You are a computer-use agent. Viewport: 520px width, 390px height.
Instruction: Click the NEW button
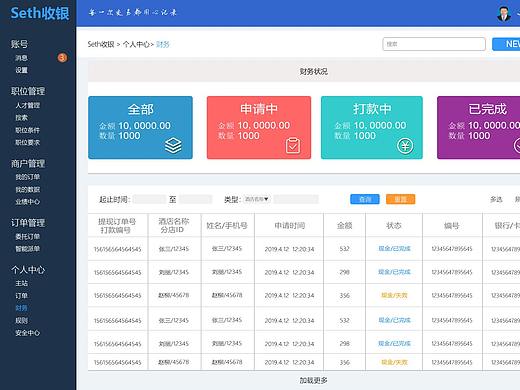[507, 44]
